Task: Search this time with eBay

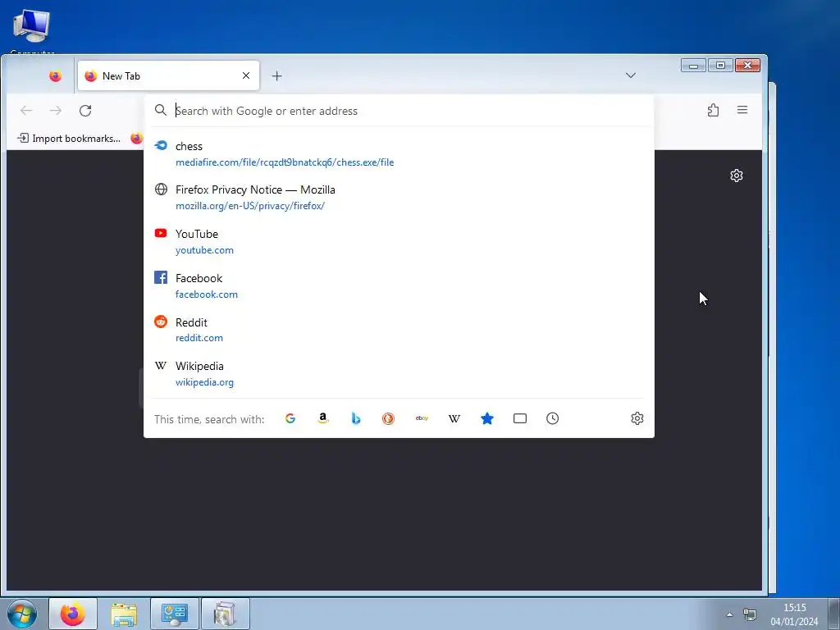Action: click(x=422, y=418)
